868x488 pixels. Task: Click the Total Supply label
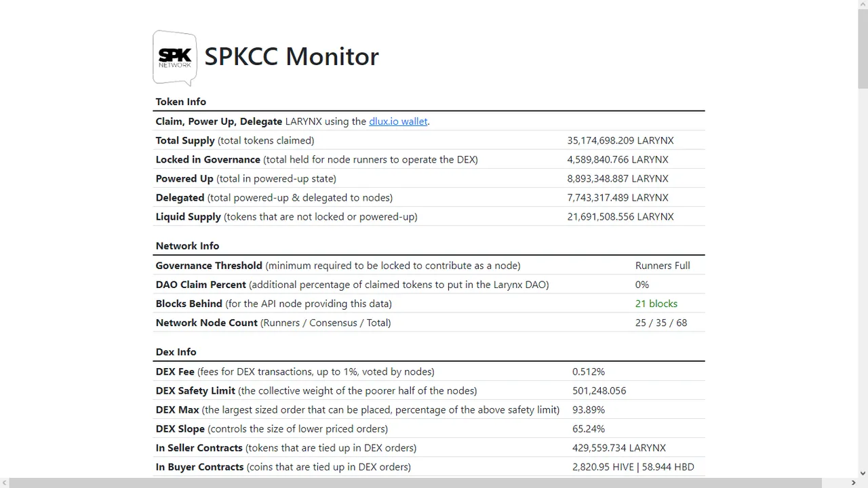185,140
